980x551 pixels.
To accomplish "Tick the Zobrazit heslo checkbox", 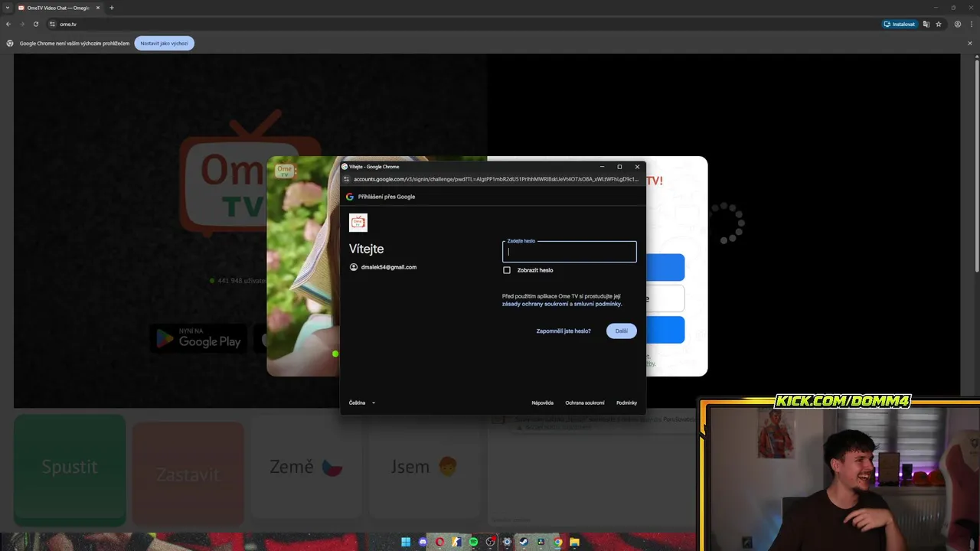I will point(507,270).
